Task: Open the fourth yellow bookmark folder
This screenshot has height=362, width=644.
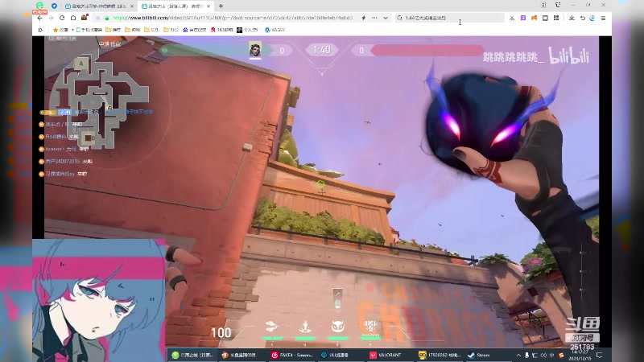Action: pos(171,30)
